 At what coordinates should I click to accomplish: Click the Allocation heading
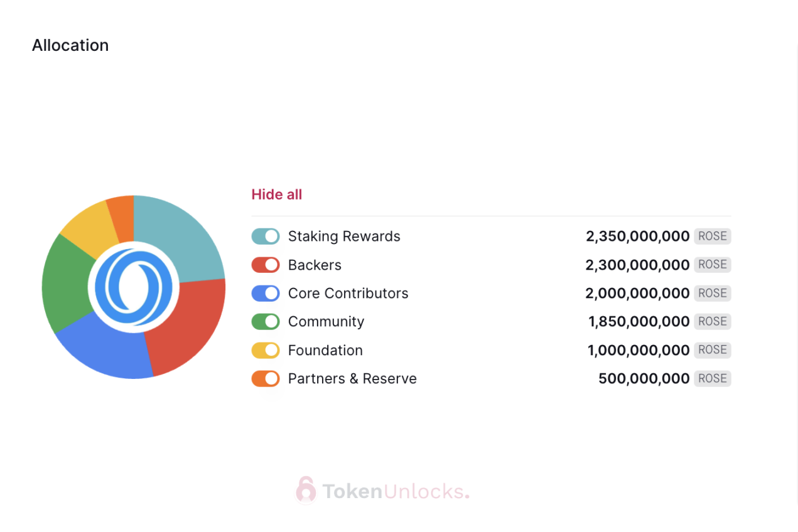[70, 45]
